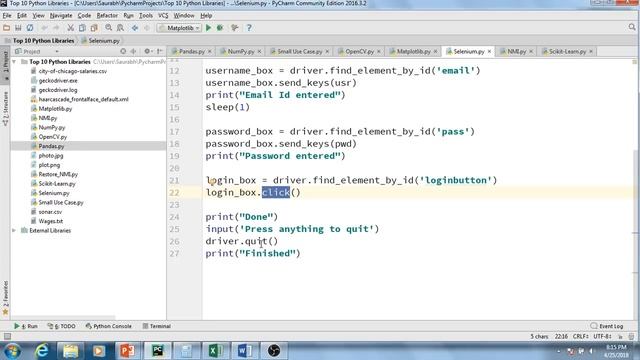Click the Search Everywhere magnifier in the top right

pyautogui.click(x=632, y=27)
